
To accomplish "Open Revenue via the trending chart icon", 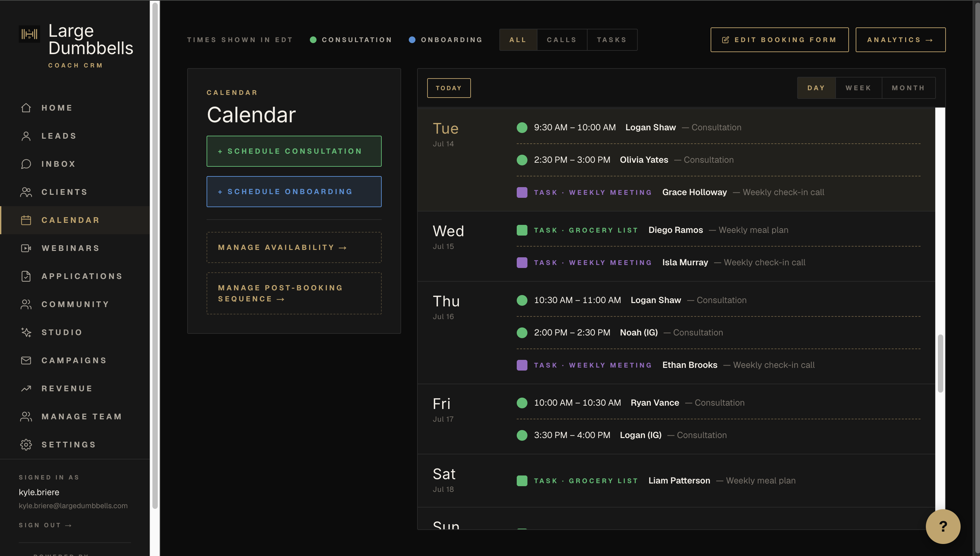I will pos(26,388).
